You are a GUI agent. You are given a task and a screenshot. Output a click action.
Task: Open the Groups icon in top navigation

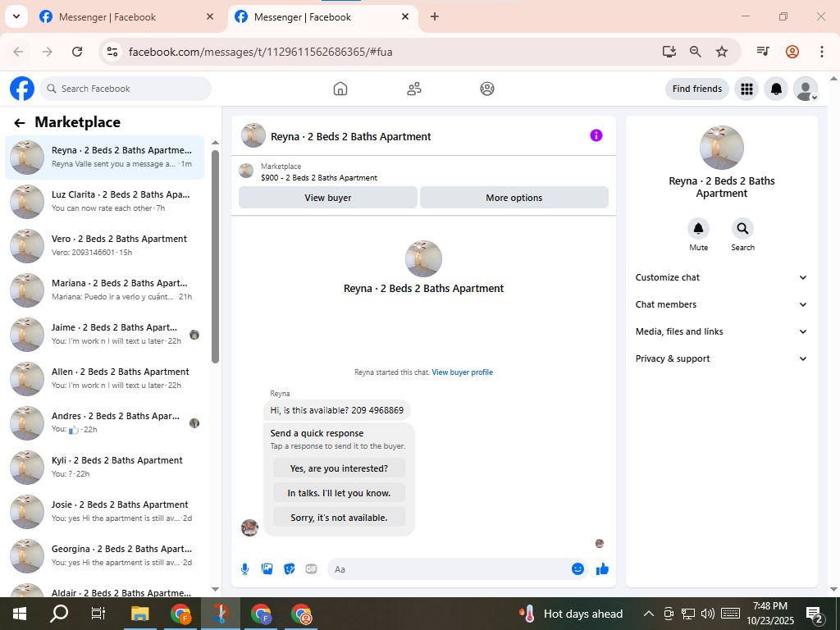pos(487,89)
